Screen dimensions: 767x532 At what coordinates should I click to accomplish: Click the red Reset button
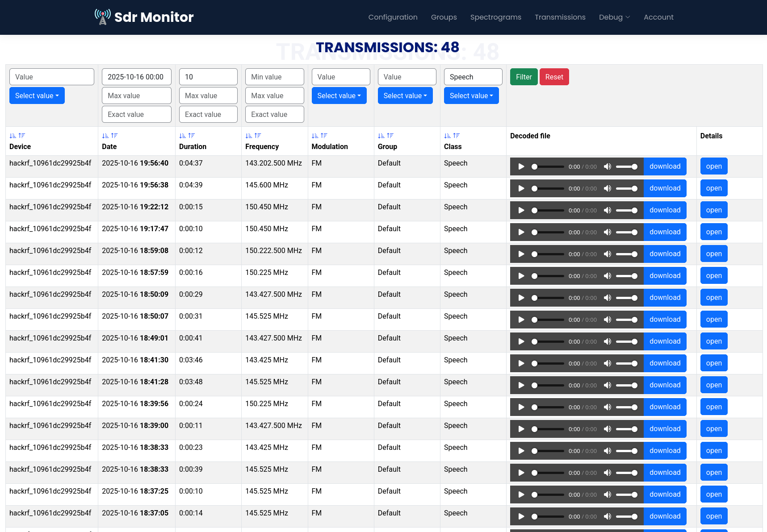coord(554,77)
